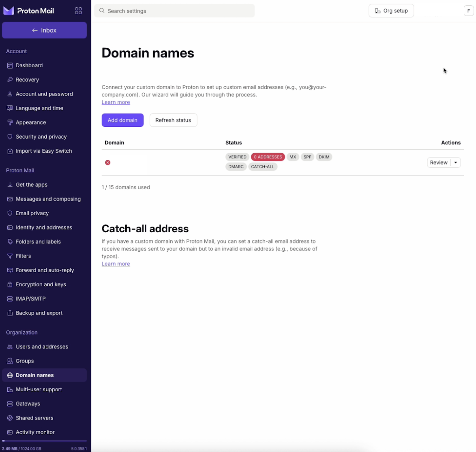Return to mailbox using Inbox button

click(44, 30)
